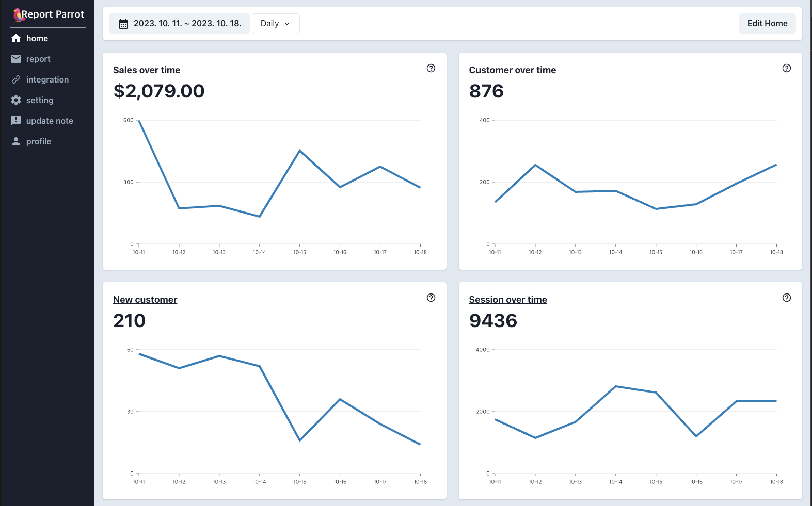Click the report envelope icon
The image size is (812, 506).
point(16,59)
